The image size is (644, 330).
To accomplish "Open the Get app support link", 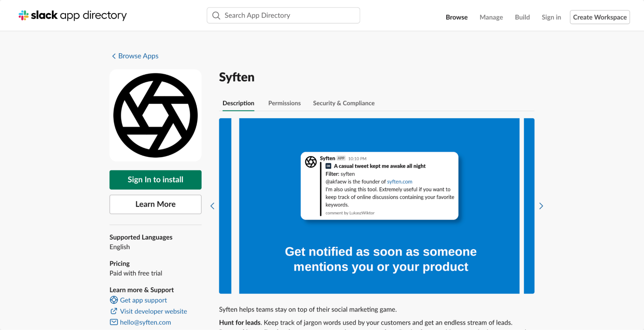I will pyautogui.click(x=143, y=300).
